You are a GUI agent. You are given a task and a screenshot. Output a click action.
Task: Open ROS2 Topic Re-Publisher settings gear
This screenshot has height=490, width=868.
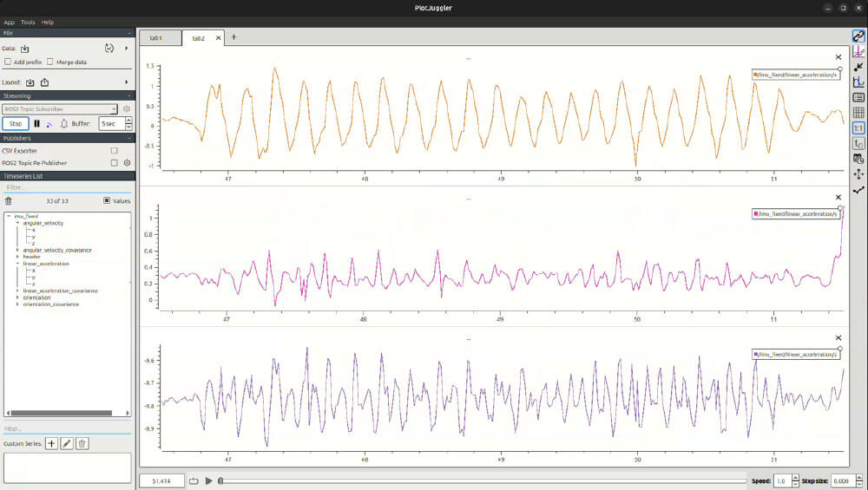click(x=127, y=162)
